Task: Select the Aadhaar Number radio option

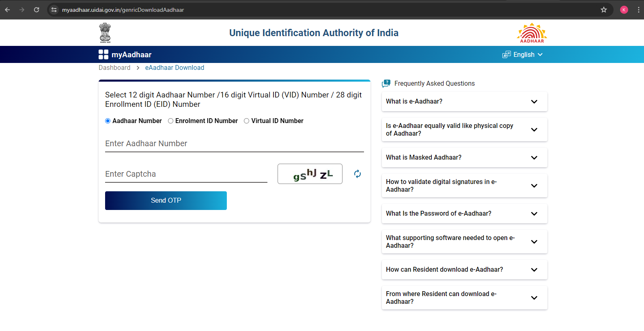Action: 108,121
